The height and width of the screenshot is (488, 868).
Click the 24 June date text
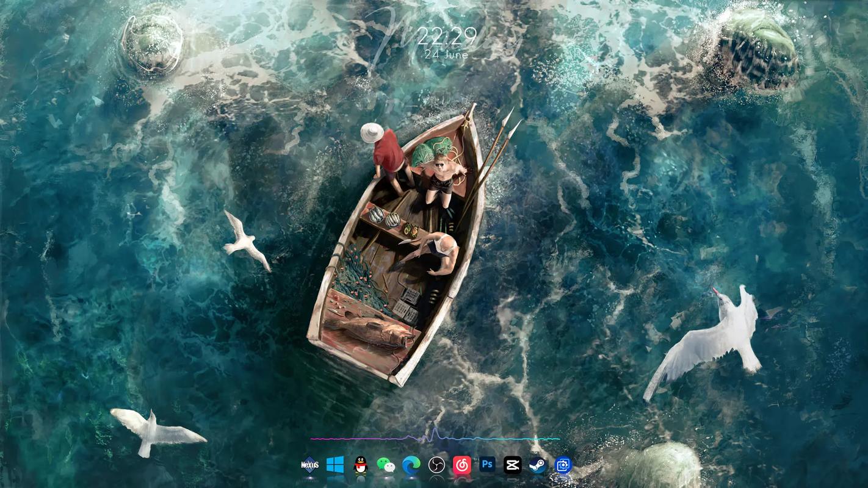447,54
